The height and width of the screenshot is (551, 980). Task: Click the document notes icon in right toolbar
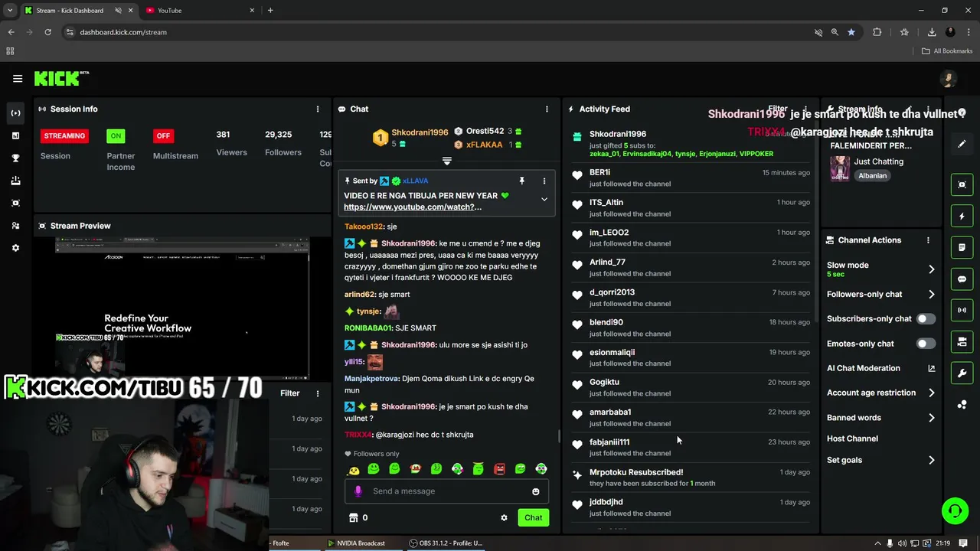click(x=962, y=248)
